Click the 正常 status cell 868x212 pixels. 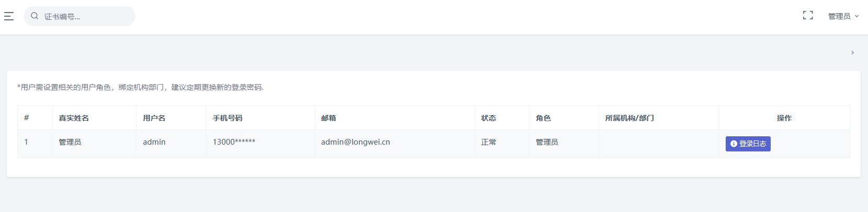[489, 142]
